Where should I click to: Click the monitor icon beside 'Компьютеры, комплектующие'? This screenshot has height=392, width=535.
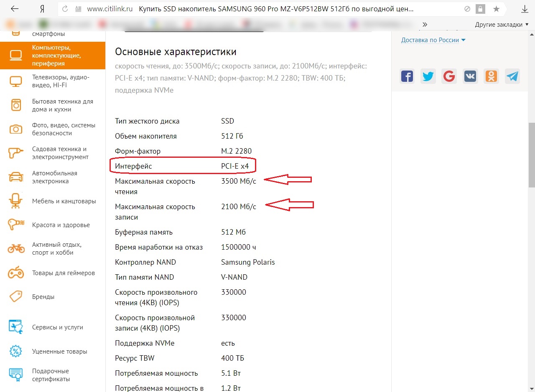pos(16,56)
